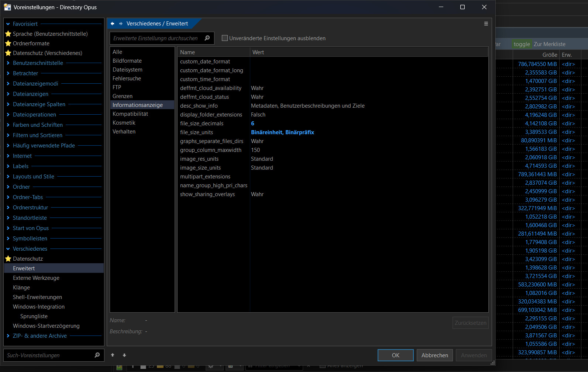This screenshot has width=588, height=372.
Task: Click the toggle button in background window
Action: [522, 44]
